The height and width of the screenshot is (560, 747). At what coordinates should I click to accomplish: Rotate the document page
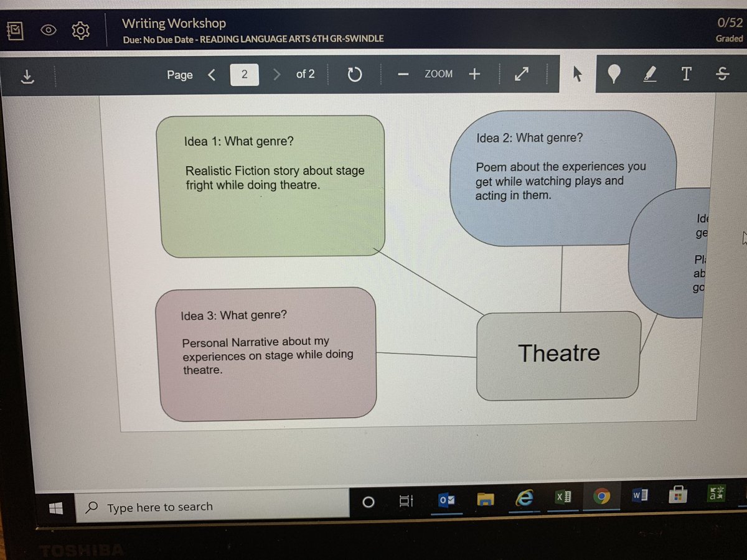pyautogui.click(x=355, y=74)
